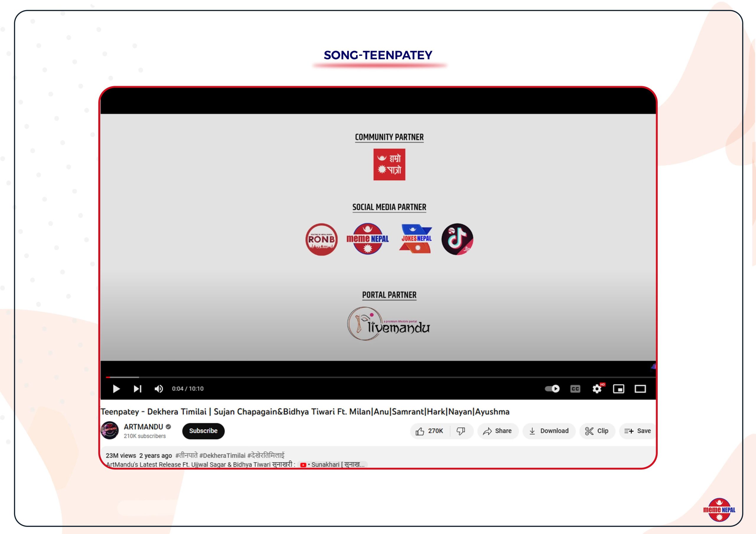This screenshot has width=756, height=534.
Task: Open video settings gear icon
Action: click(597, 389)
